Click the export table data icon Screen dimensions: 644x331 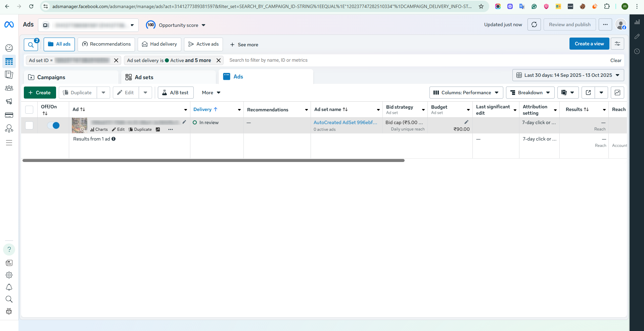588,93
